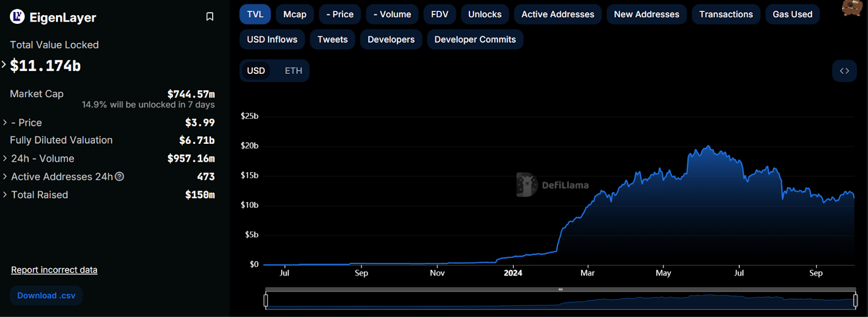Viewport: 868px width, 317px height.
Task: Bookmark EigenLayer with the bookmark icon
Action: (210, 17)
